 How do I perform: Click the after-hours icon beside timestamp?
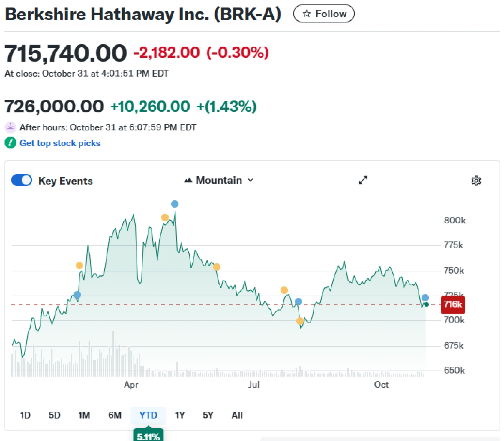(x=10, y=127)
